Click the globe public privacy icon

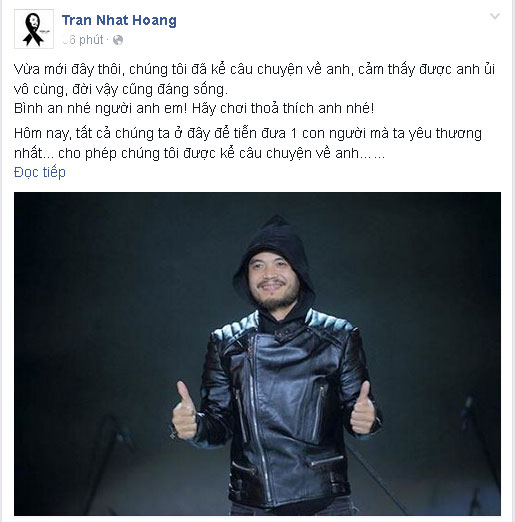click(118, 40)
